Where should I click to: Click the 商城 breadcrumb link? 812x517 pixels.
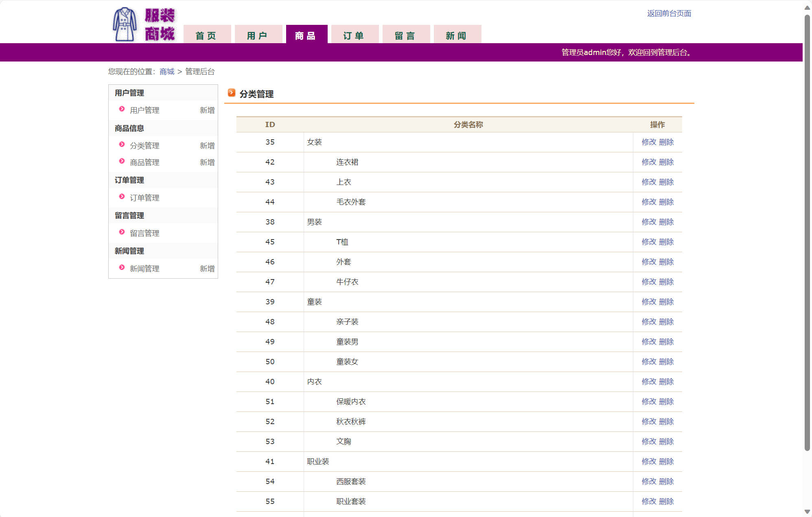(167, 72)
